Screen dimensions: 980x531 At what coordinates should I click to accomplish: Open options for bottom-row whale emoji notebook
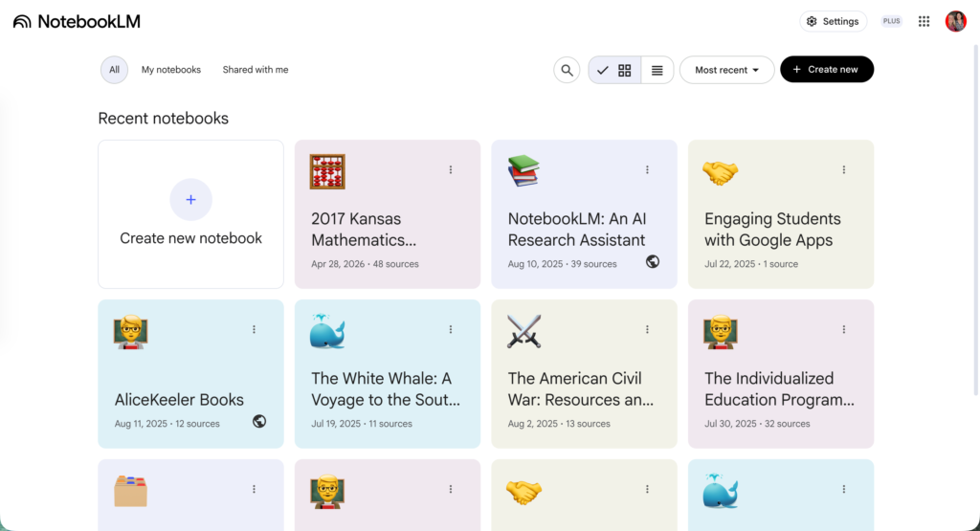(844, 489)
